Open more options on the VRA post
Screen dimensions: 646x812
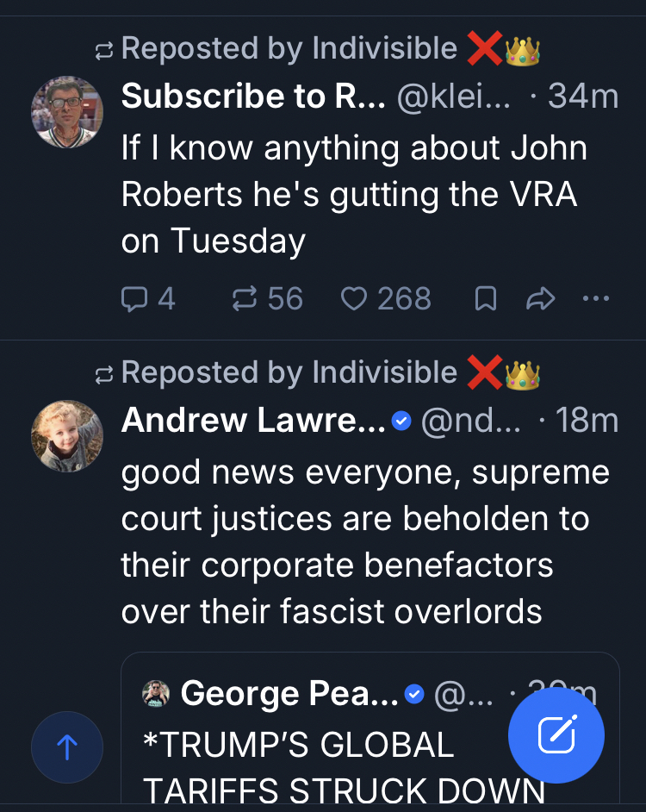[596, 299]
